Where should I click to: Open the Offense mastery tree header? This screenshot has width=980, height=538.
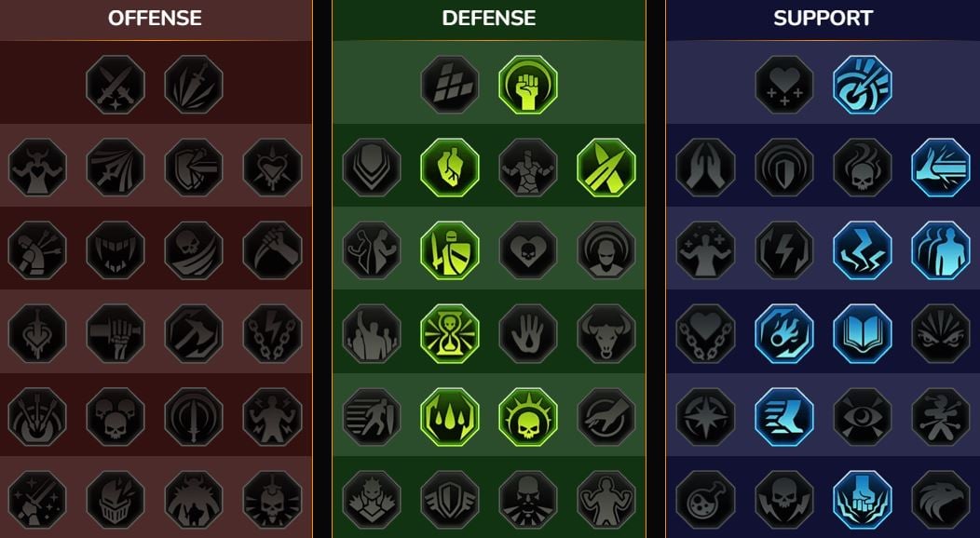click(155, 18)
